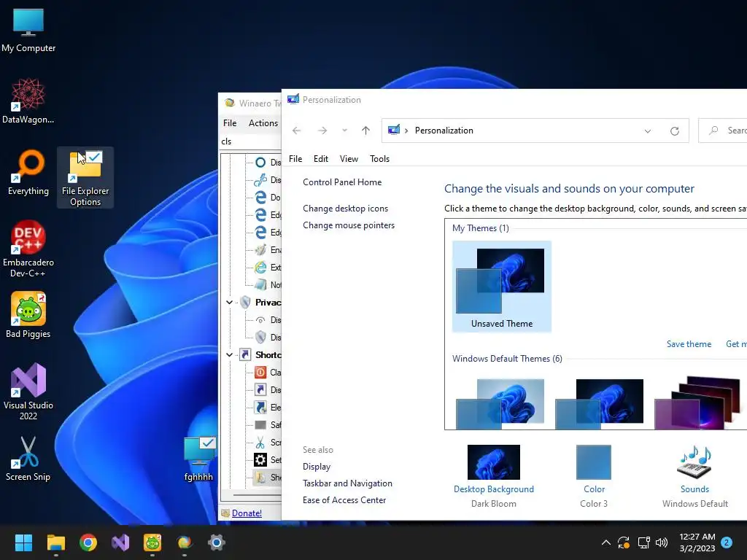Switch to Bad Piggies taskbar icon

(152, 542)
